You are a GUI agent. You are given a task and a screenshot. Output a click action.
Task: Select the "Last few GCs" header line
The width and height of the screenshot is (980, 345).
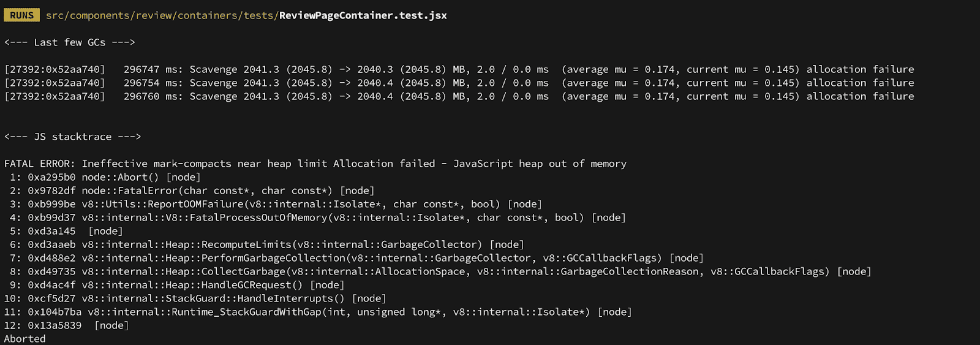tap(69, 42)
